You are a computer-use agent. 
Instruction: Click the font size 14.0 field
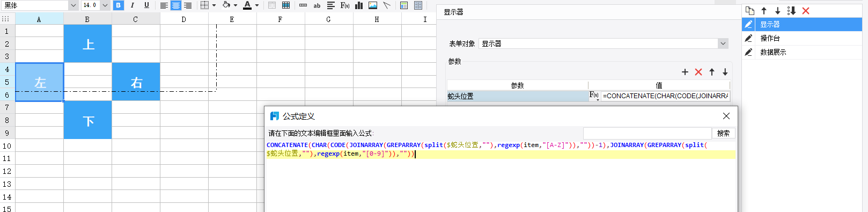click(x=90, y=5)
